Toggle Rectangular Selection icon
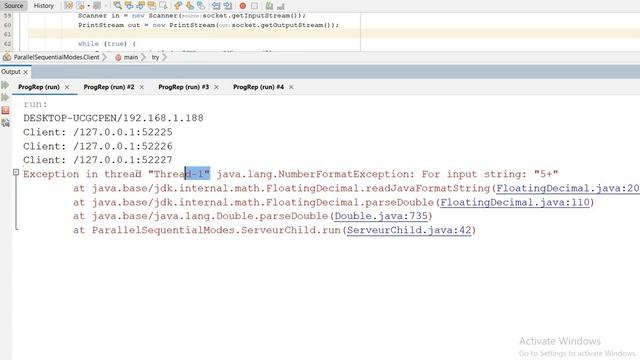The width and height of the screenshot is (640, 360). click(x=163, y=6)
